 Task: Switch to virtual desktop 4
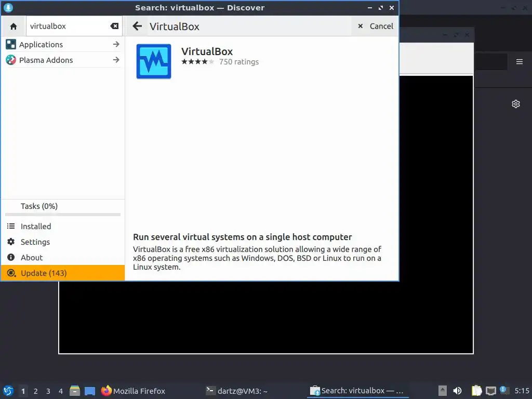pyautogui.click(x=61, y=391)
